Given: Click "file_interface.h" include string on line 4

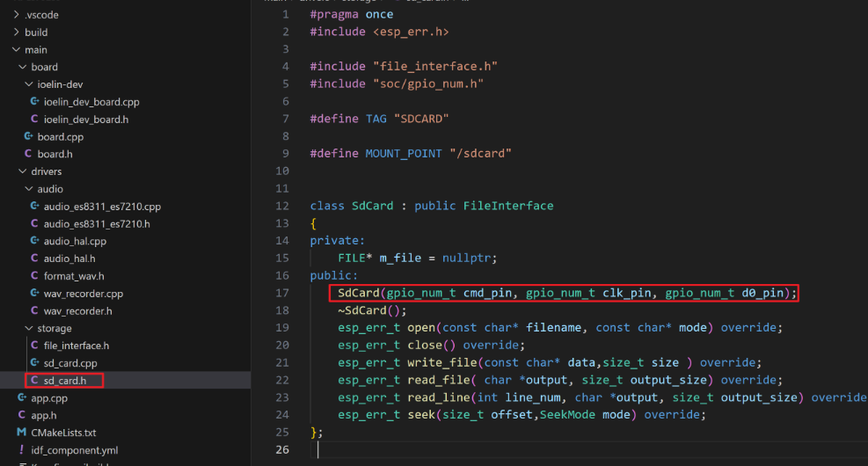Looking at the screenshot, I should click(x=435, y=67).
